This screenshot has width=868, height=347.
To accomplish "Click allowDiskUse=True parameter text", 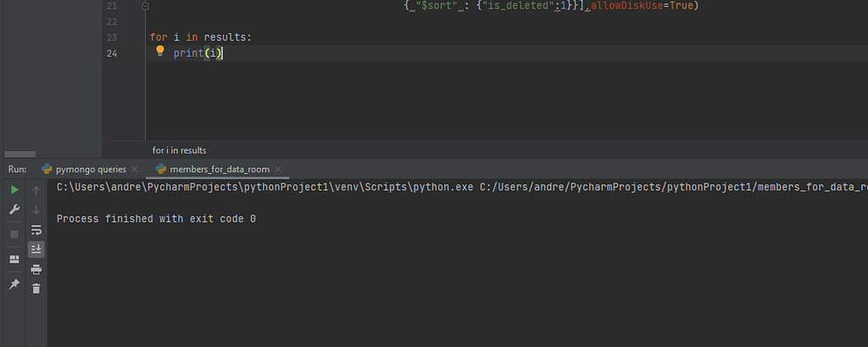I will 643,6.
